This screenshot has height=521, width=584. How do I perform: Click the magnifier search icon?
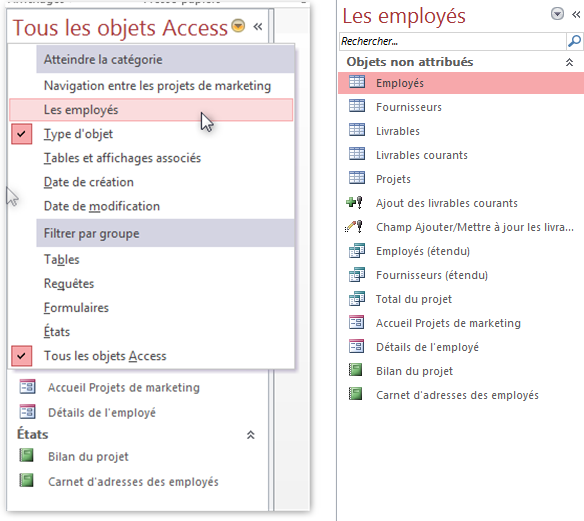pos(574,41)
